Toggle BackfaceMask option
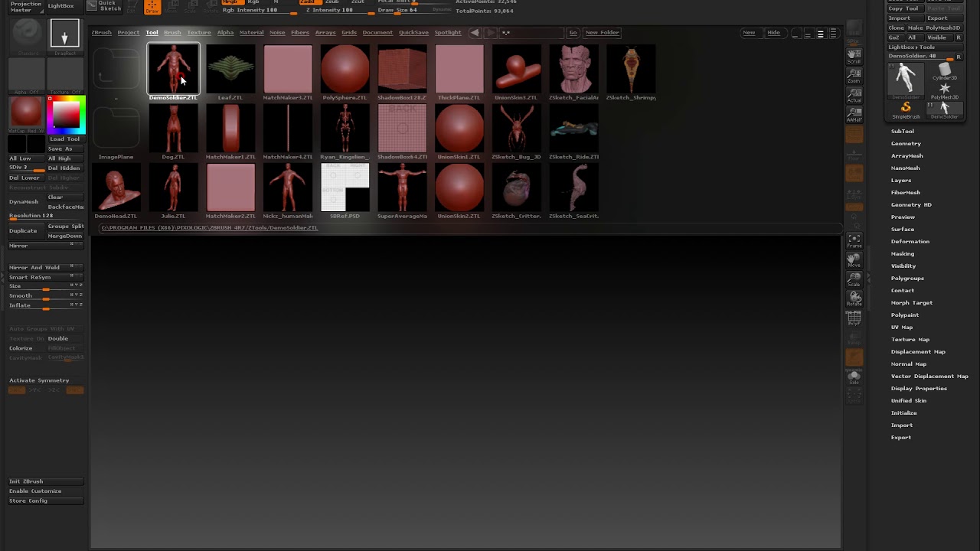The image size is (980, 551). tap(66, 207)
